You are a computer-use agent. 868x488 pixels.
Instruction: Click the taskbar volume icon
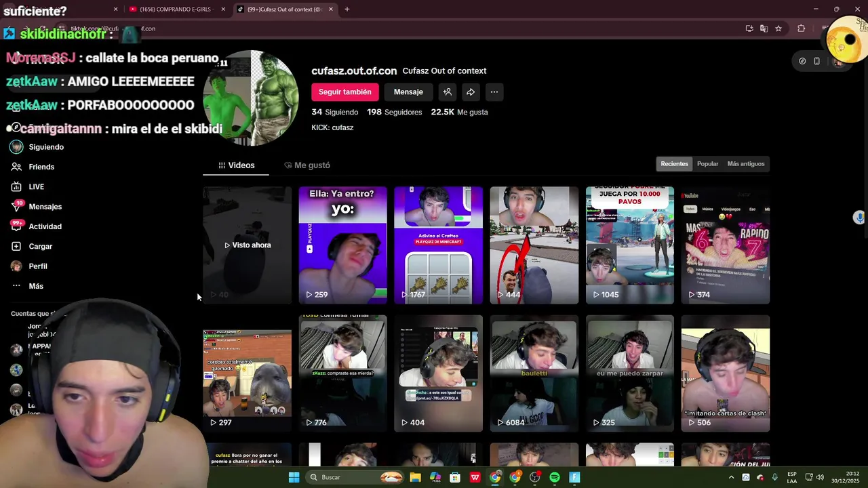[820, 477]
